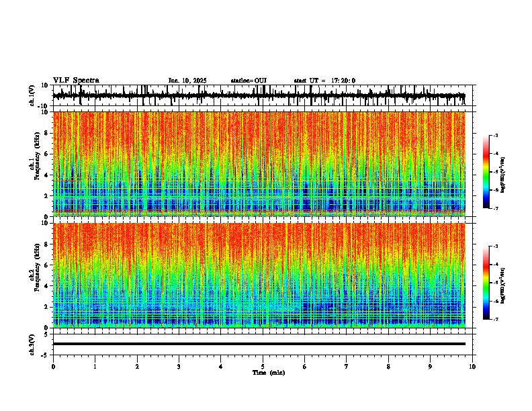Click time axis tick label '3'
532x411 pixels.
coord(179,367)
